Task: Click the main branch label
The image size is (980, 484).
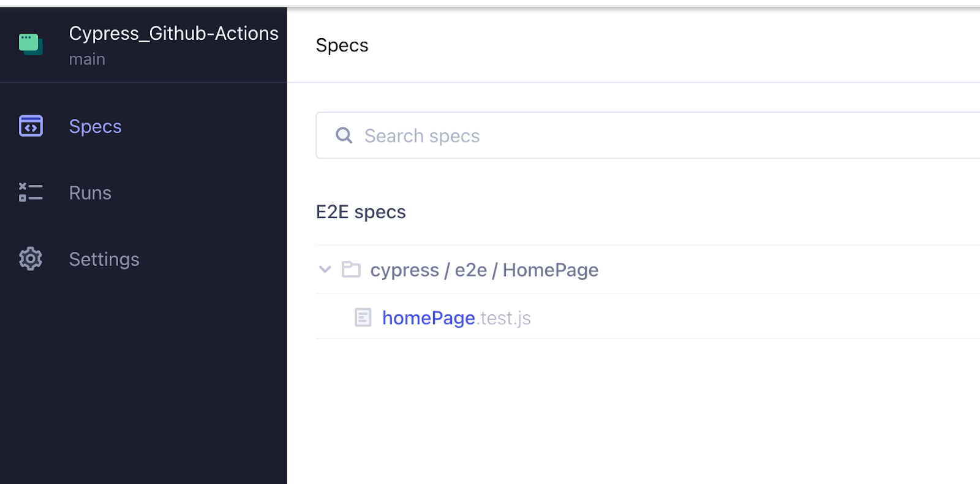Action: pos(87,59)
